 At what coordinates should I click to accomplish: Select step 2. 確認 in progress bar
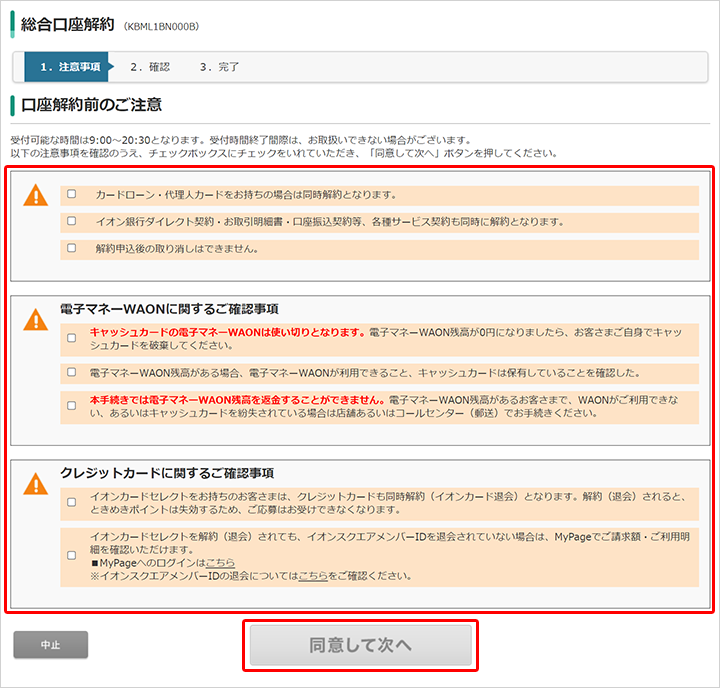[150, 67]
